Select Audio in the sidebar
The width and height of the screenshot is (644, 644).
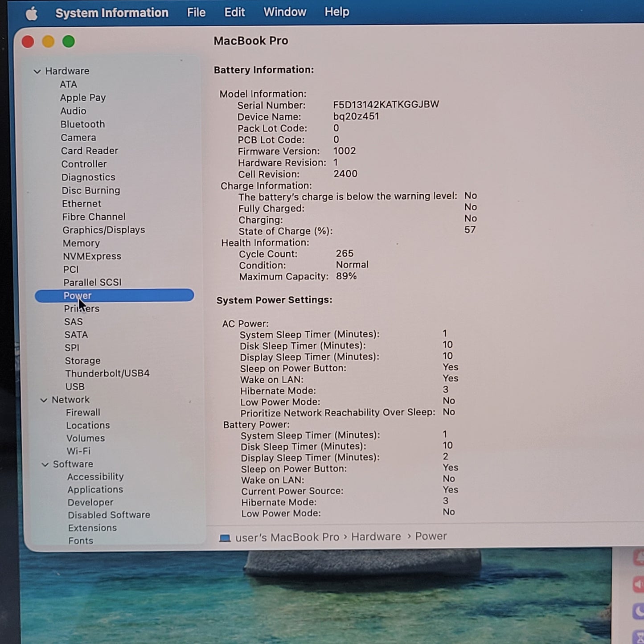point(74,111)
